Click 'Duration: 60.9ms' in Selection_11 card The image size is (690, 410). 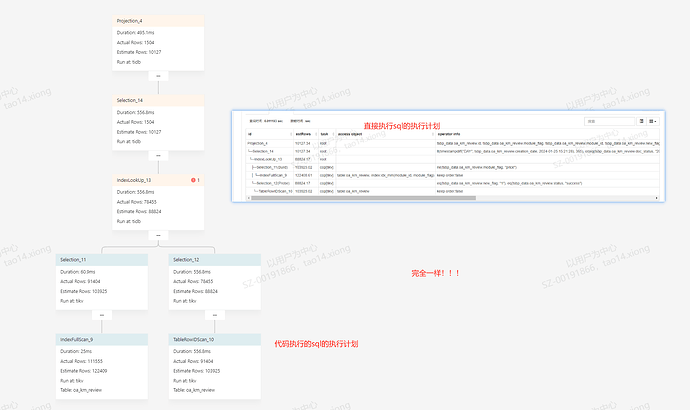[x=78, y=272]
